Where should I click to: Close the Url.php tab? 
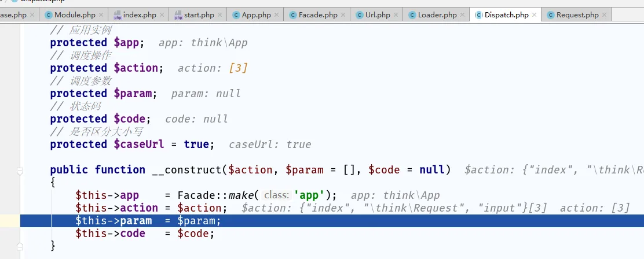click(x=397, y=15)
